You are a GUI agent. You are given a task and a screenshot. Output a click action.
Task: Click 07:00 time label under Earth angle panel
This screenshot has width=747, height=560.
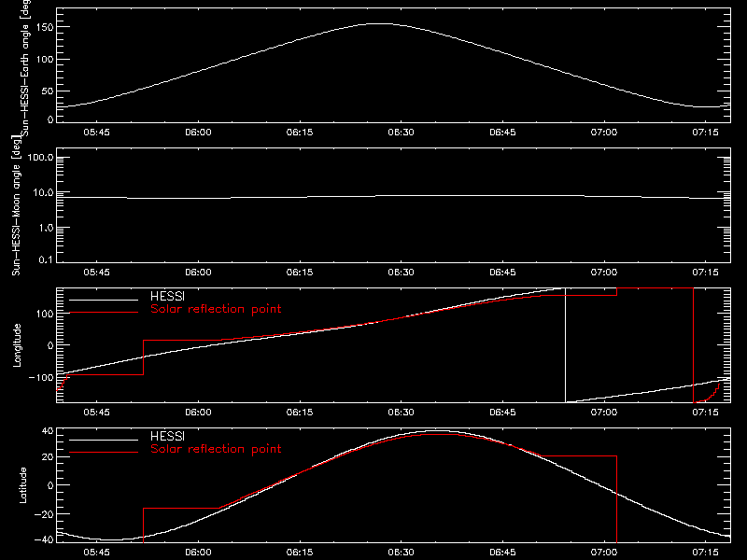pos(604,133)
